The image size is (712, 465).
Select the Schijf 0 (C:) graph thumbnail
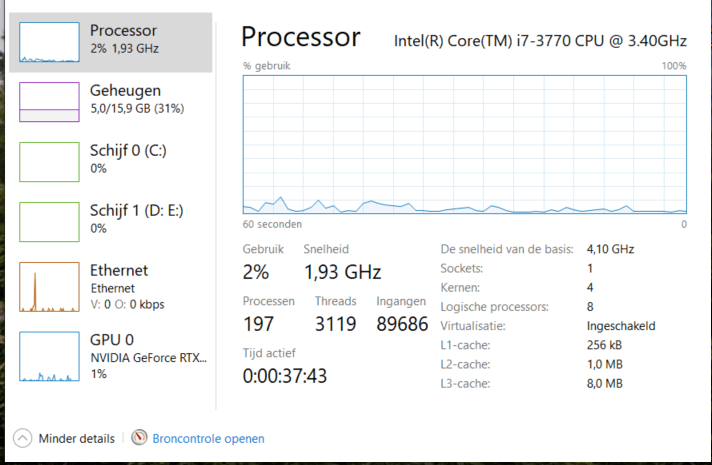click(x=49, y=162)
